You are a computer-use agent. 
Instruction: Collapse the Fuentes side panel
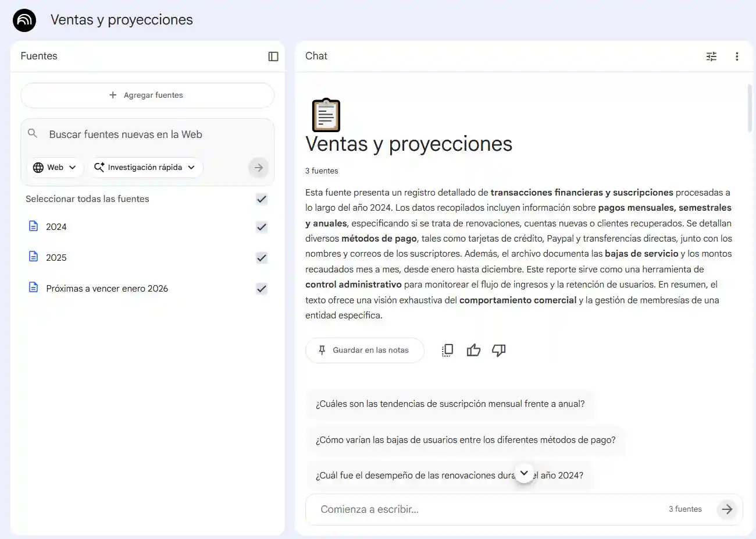coord(273,56)
